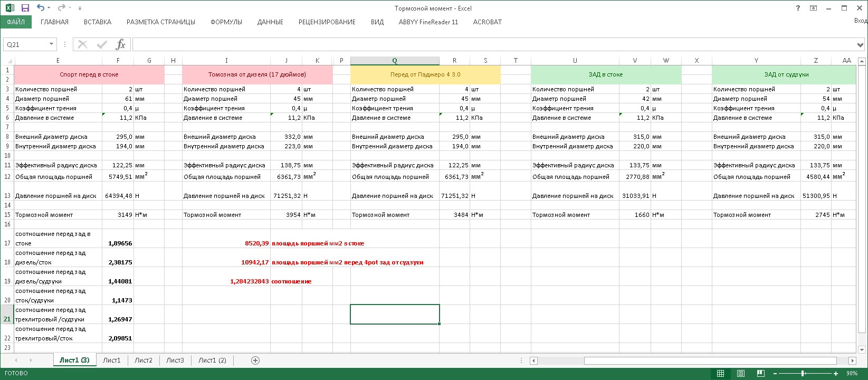The width and height of the screenshot is (868, 380).
Task: Open Excel Help question mark icon
Action: click(798, 8)
